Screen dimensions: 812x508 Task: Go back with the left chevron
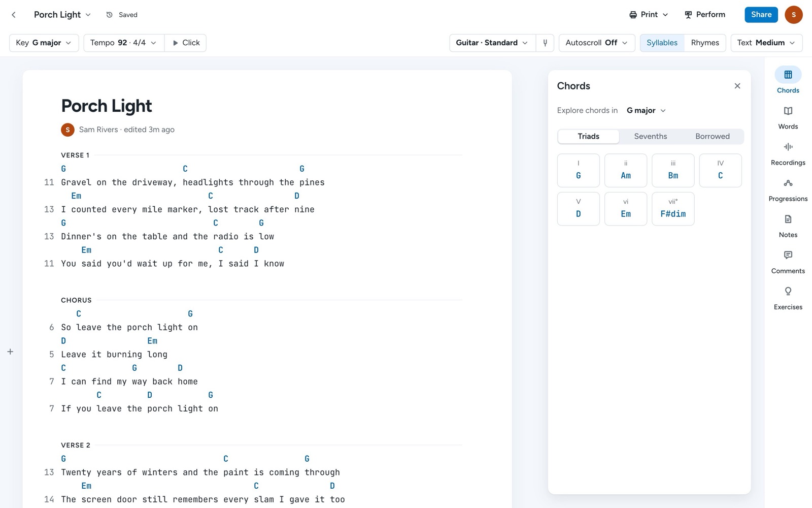(x=14, y=15)
